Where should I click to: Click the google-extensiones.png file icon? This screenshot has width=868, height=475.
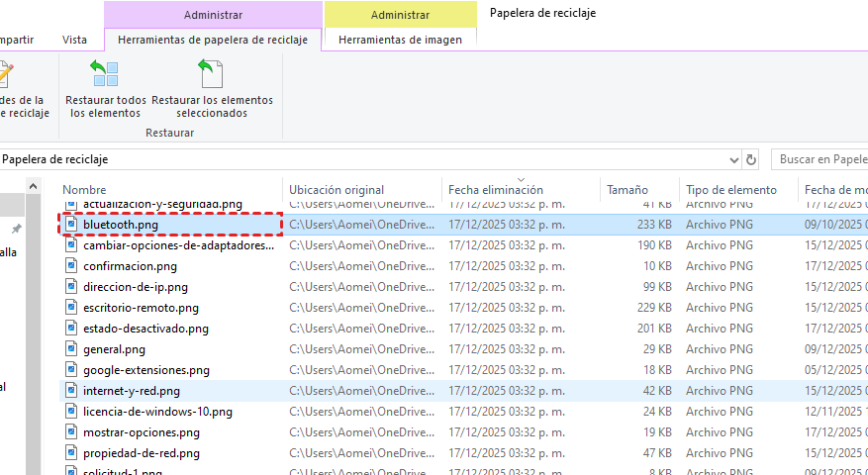pos(71,370)
